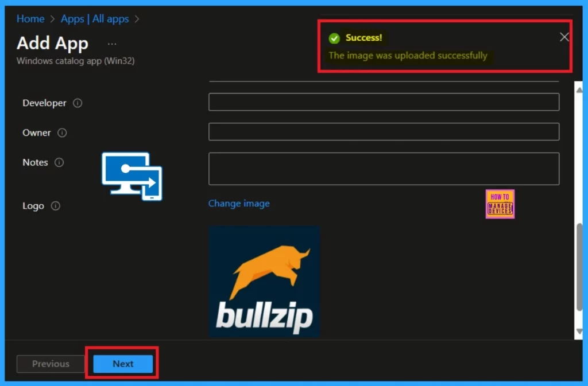
Task: Focus the Developer text field
Action: 384,102
